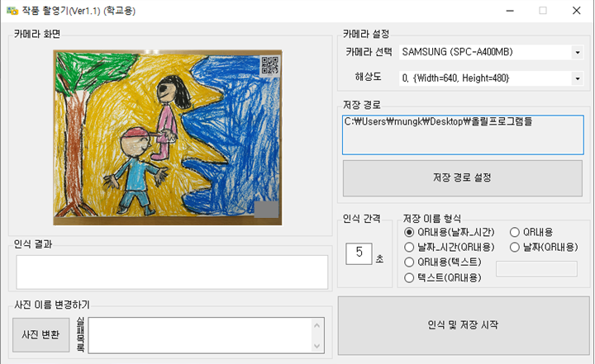Click the QR code in the camera preview
Viewport: 595px width, 364px height.
pos(269,64)
